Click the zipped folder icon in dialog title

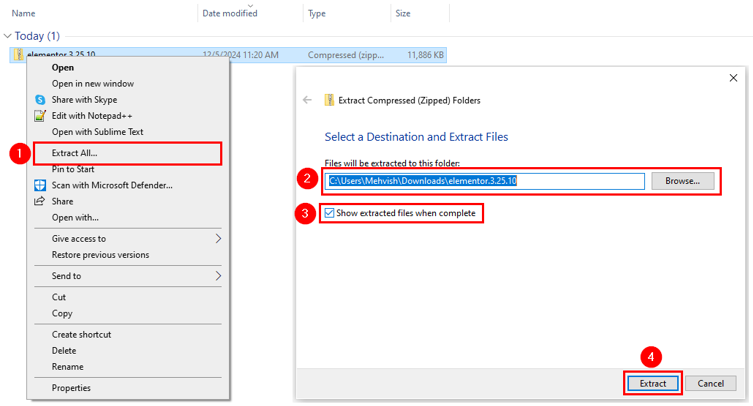click(329, 100)
